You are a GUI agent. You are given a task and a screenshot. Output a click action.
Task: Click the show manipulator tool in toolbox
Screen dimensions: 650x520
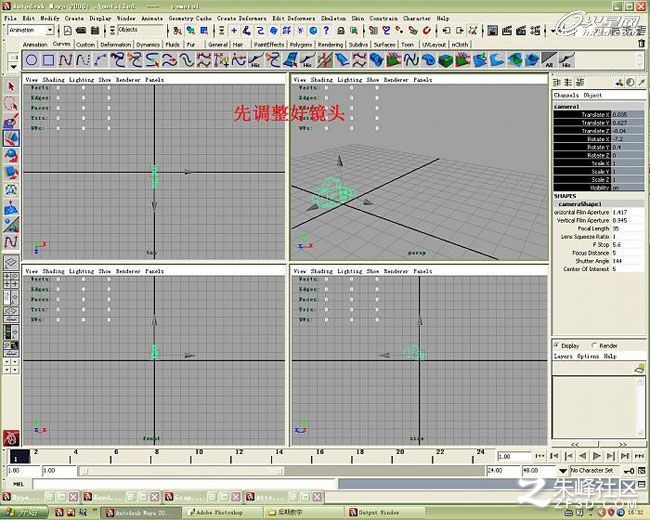point(11,224)
